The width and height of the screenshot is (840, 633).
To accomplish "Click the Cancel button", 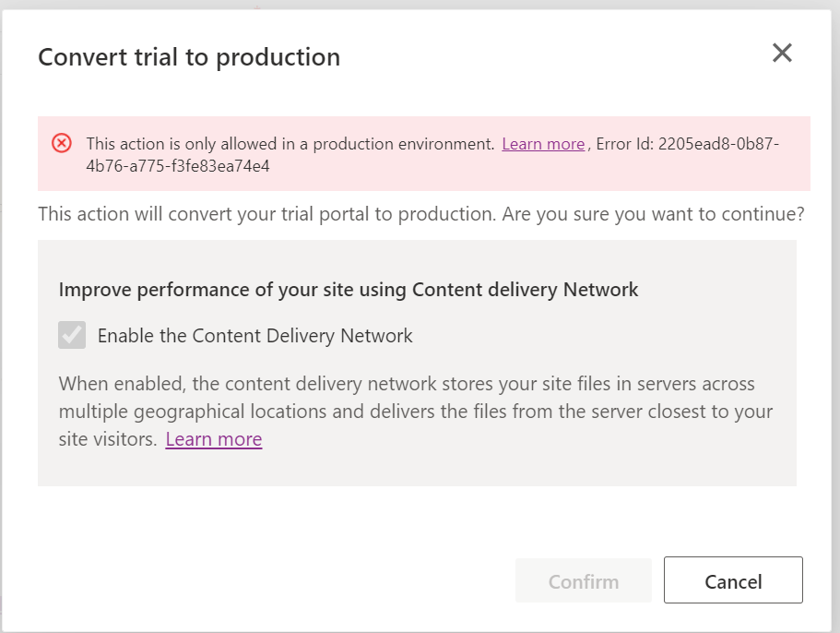I will pos(733,580).
